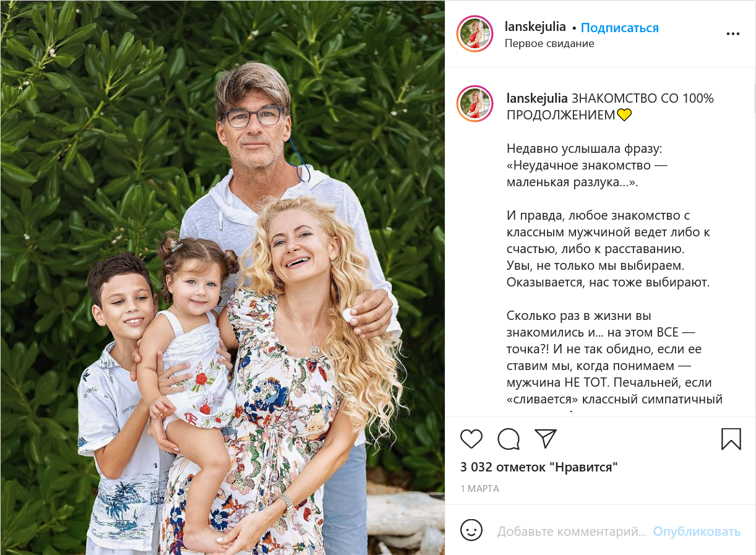This screenshot has width=756, height=555.
Task: Open lanskejulia profile picture in header
Action: click(x=475, y=34)
